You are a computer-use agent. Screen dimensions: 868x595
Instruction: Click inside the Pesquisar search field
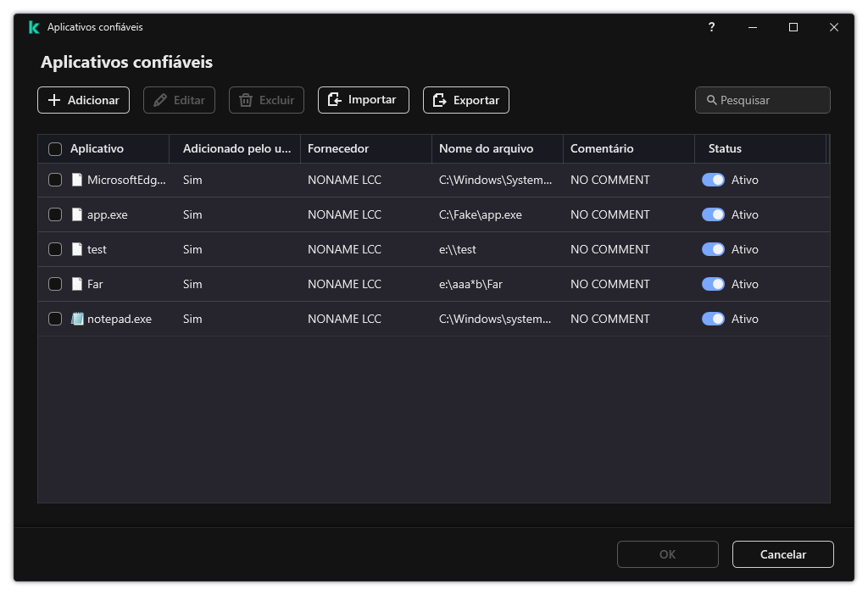763,99
